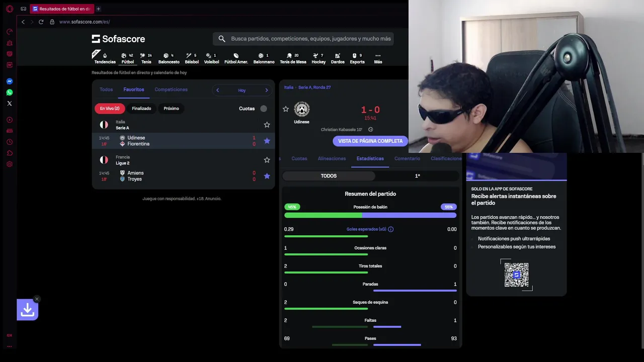Click Vista de página completa button
This screenshot has height=362, width=644.
(370, 141)
